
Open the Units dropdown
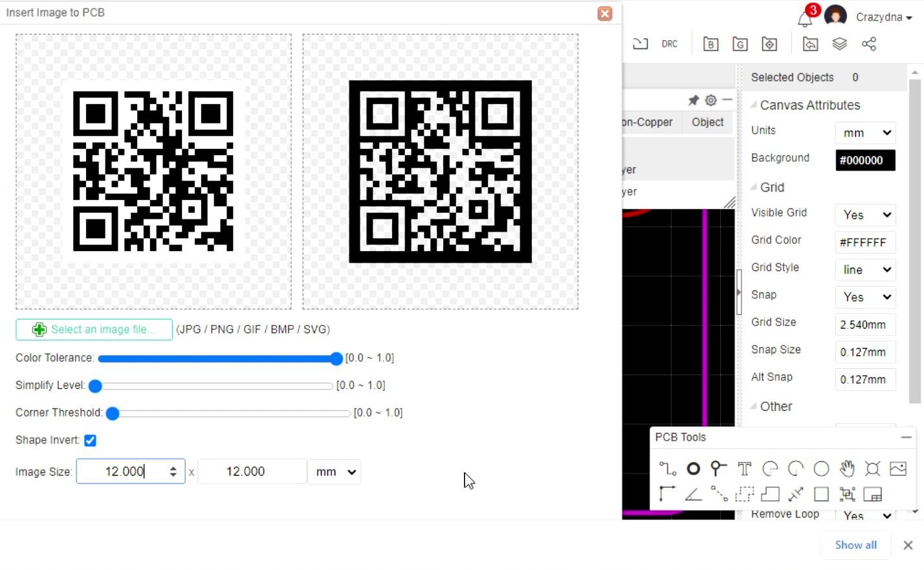(865, 133)
